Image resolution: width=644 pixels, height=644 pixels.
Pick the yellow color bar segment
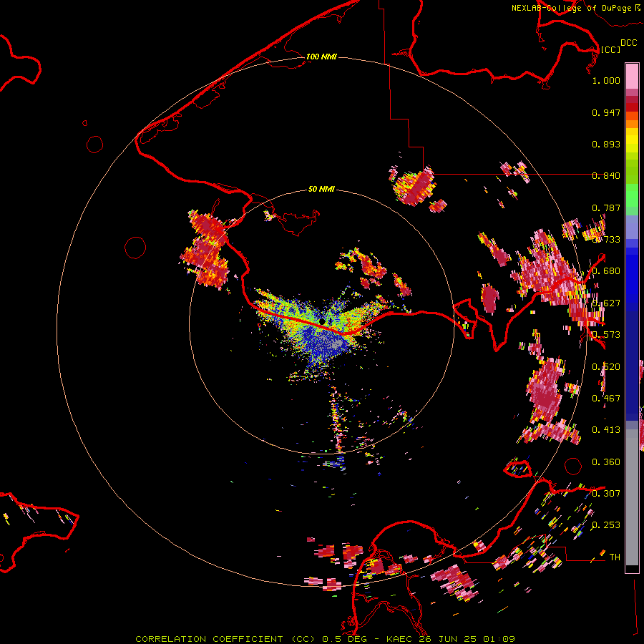click(x=632, y=140)
